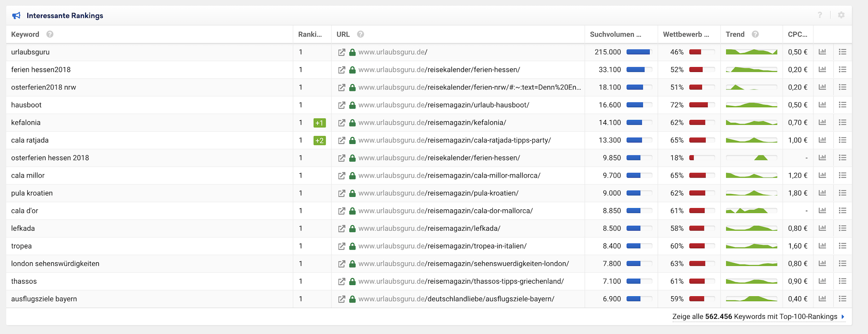The width and height of the screenshot is (868, 334).
Task: Open external link icon for thassos row
Action: [342, 281]
